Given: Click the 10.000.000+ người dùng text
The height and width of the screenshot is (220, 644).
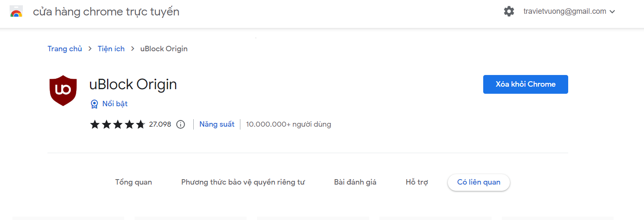Looking at the screenshot, I should [x=289, y=124].
